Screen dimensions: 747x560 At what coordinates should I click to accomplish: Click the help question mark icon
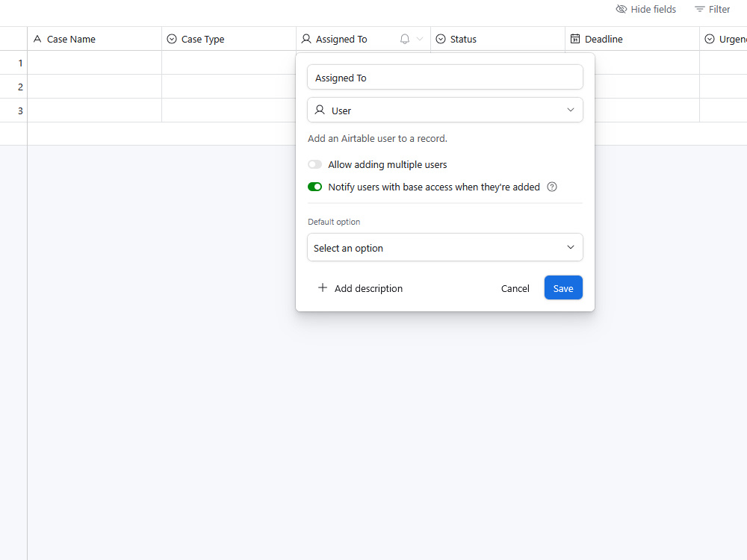(552, 187)
